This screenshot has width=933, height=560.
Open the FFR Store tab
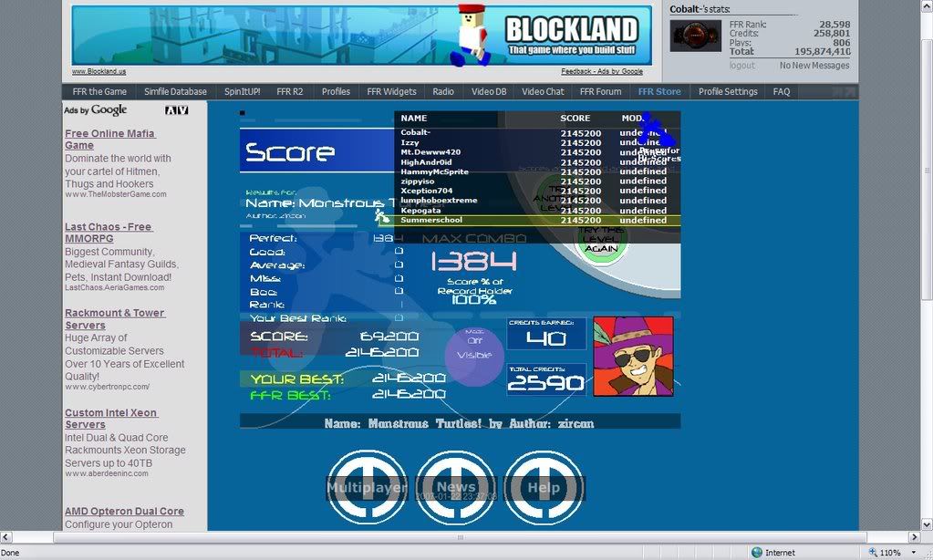pos(659,91)
